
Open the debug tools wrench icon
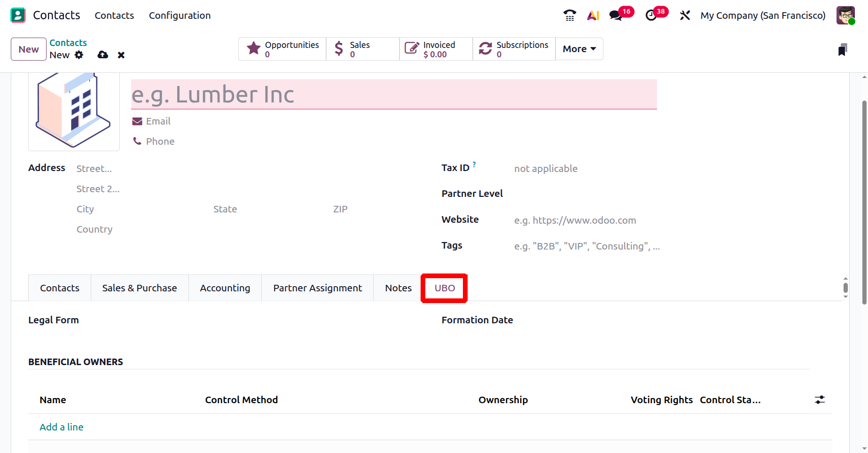pyautogui.click(x=685, y=16)
